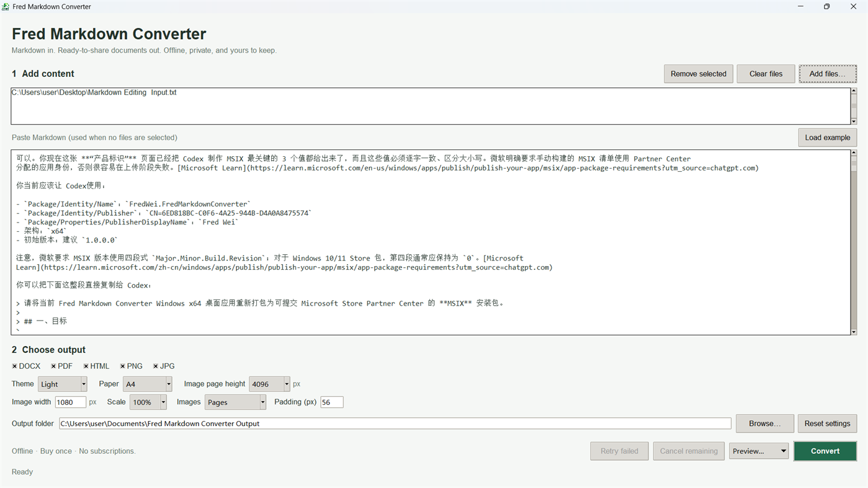Click the Output folder path field
Screen dimensions: 868x488
(x=395, y=424)
